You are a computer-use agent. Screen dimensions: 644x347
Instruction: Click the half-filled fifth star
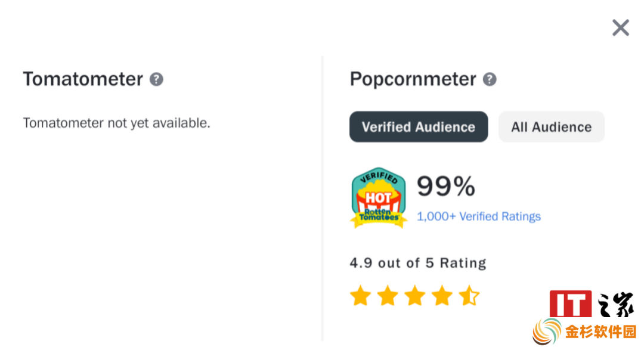click(x=469, y=296)
